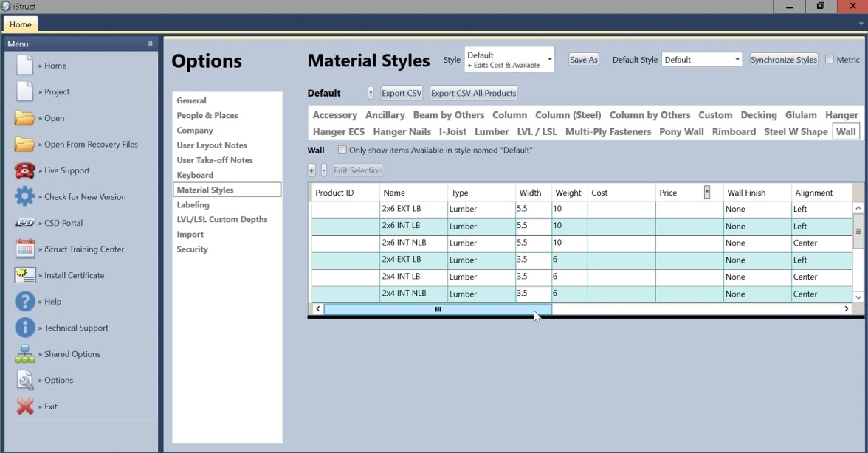This screenshot has height=453, width=868.
Task: Open the CSD Portal logo icon
Action: click(25, 223)
